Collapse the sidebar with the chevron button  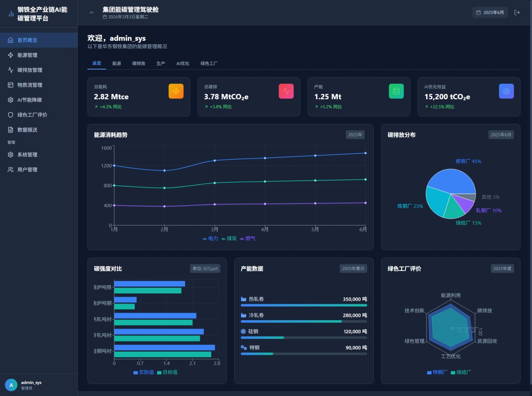pos(91,12)
